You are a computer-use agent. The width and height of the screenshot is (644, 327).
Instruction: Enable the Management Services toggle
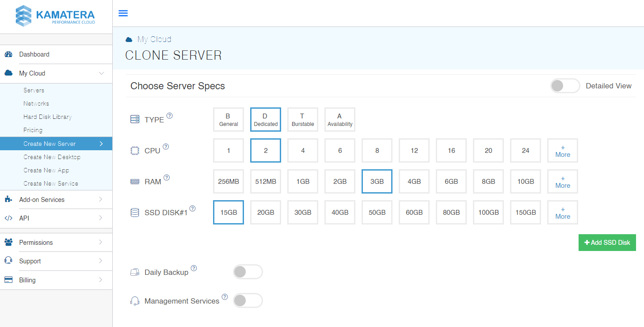click(x=248, y=300)
